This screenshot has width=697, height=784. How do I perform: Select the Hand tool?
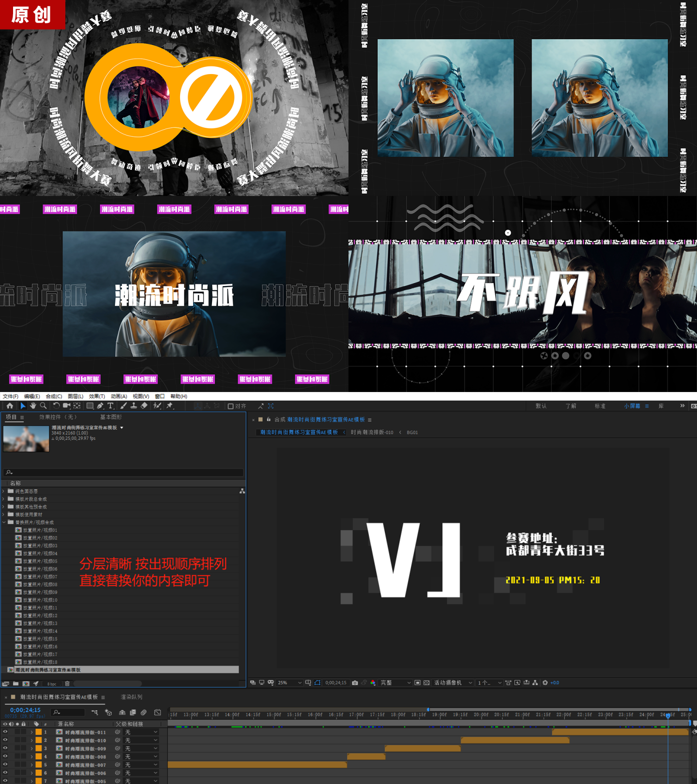tap(33, 406)
